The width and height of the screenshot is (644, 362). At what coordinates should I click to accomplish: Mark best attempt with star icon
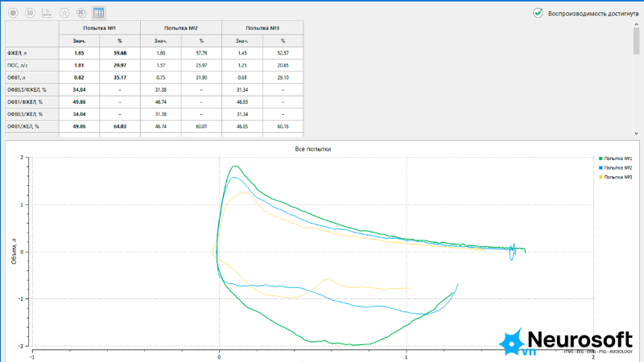tap(64, 13)
